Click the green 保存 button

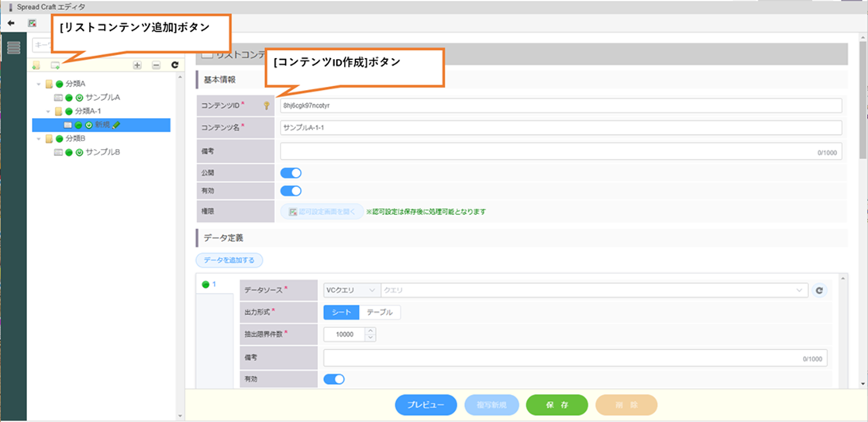click(x=557, y=405)
